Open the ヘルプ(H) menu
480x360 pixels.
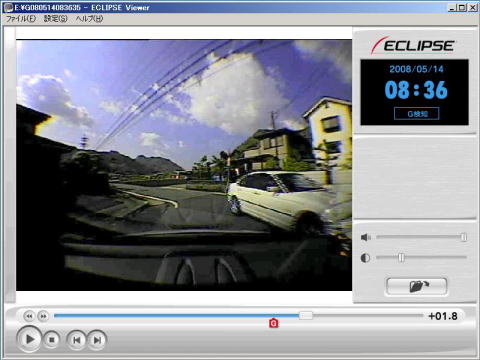pos(89,19)
